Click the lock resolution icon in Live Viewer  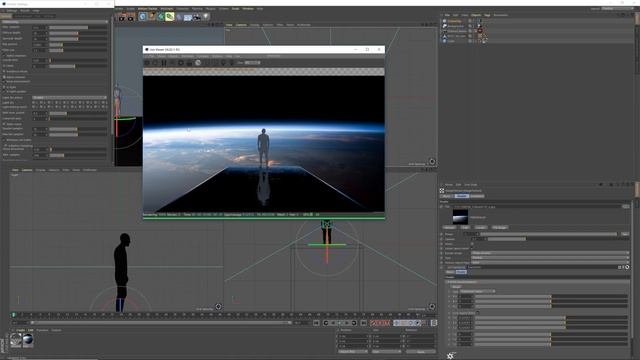(x=189, y=63)
